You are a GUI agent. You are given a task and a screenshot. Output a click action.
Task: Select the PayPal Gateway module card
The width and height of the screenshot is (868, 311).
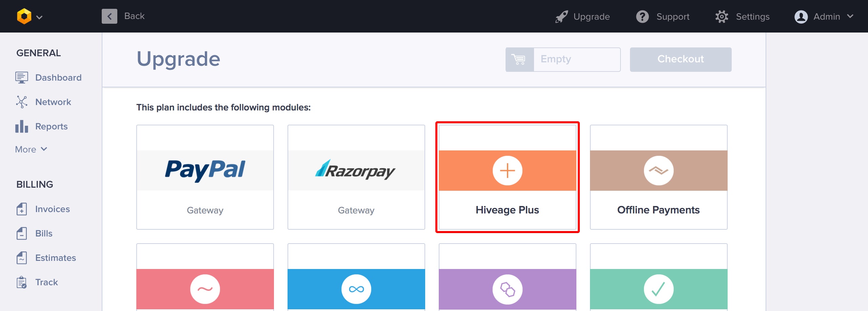click(x=205, y=177)
